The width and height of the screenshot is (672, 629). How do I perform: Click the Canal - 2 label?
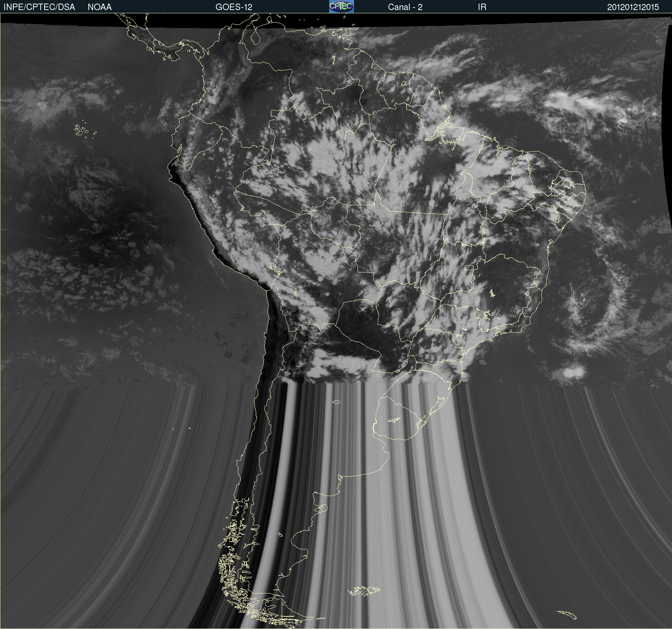405,7
